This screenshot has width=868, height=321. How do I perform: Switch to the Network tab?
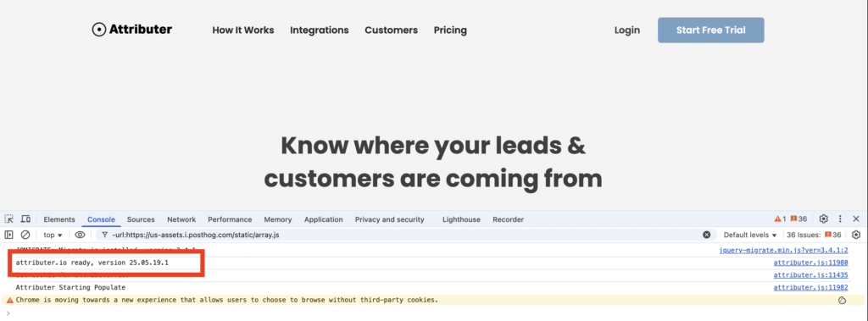[x=181, y=219]
